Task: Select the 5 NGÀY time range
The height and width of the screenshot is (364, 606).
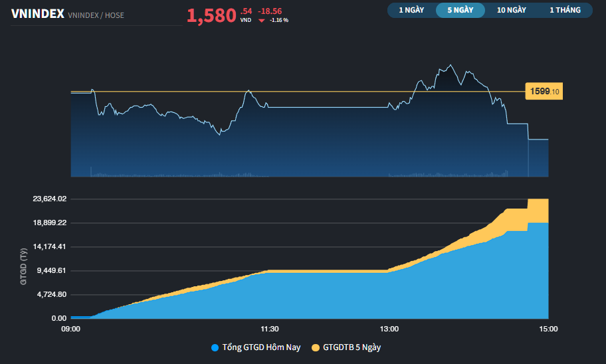Action: pyautogui.click(x=460, y=10)
